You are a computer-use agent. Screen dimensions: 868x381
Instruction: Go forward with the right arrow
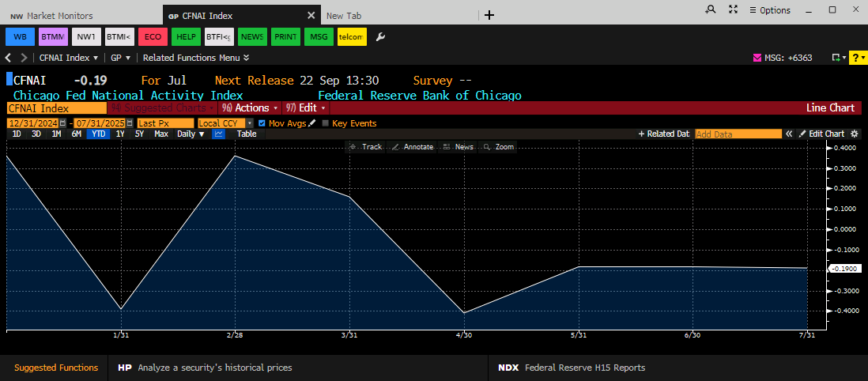click(x=24, y=58)
